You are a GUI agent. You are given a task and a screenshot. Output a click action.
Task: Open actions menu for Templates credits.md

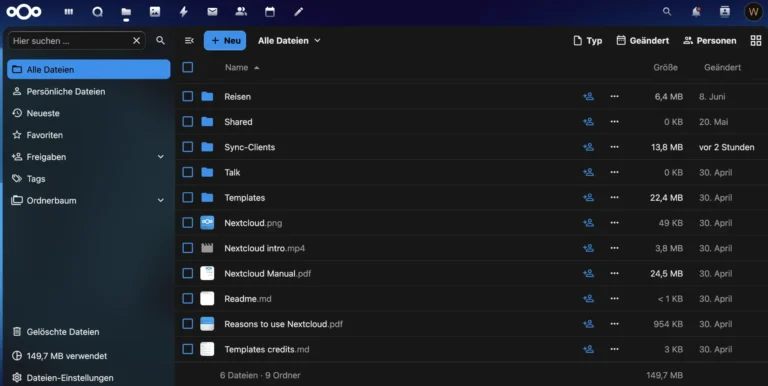[x=614, y=349]
